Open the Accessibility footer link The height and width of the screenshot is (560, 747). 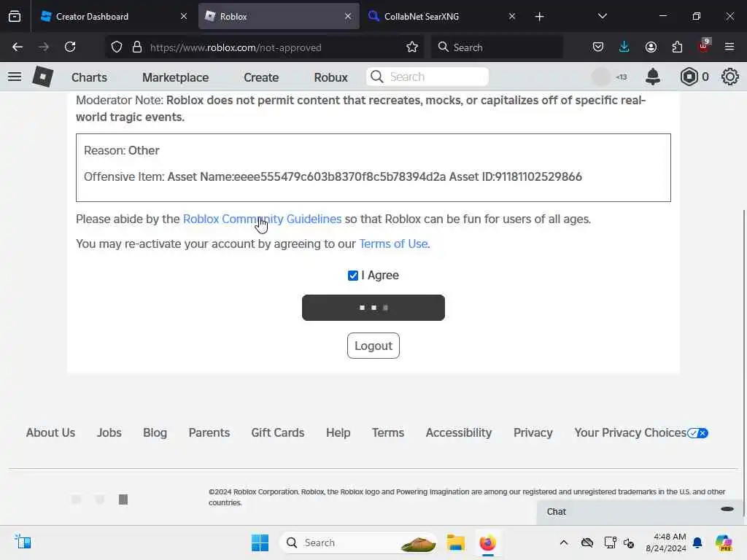tap(459, 433)
